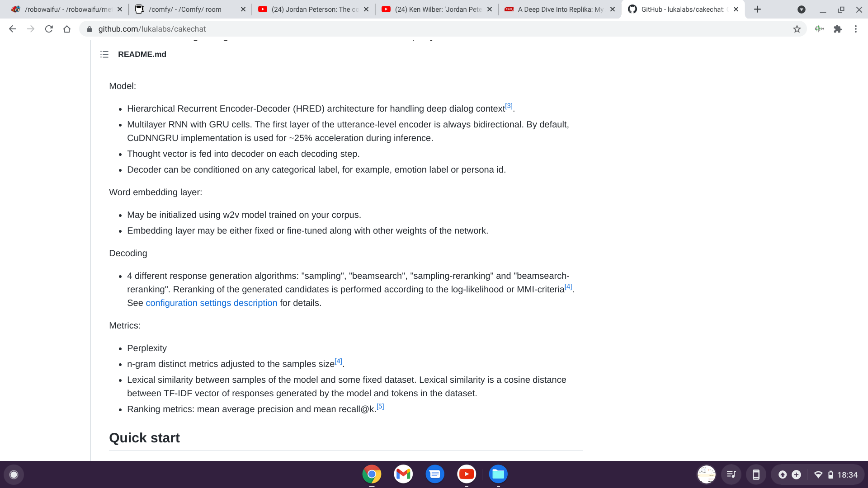Launch YouTube from the shelf
This screenshot has width=868, height=488.
click(467, 474)
